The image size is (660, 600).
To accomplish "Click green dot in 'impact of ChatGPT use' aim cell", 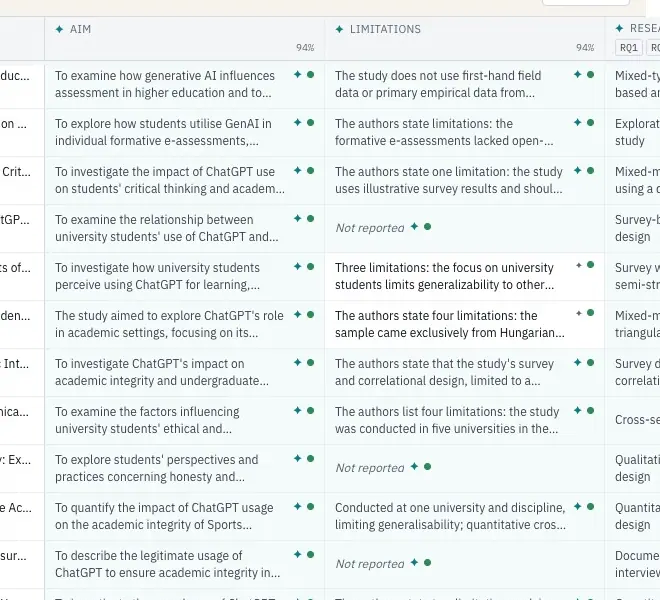I will coord(311,171).
